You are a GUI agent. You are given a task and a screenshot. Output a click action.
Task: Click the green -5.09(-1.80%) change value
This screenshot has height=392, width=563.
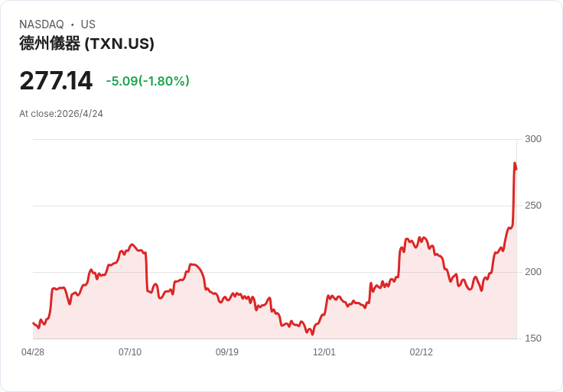pyautogui.click(x=148, y=81)
